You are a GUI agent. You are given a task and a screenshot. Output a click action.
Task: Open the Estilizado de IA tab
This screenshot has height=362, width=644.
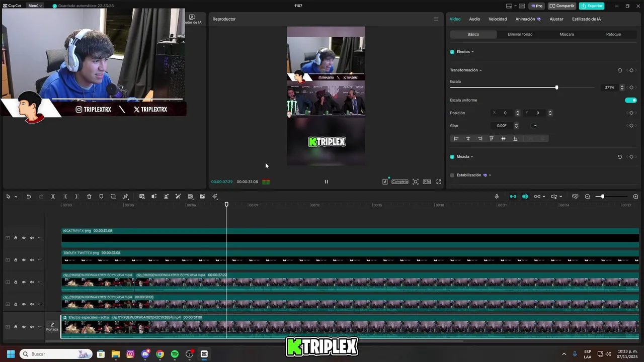586,19
